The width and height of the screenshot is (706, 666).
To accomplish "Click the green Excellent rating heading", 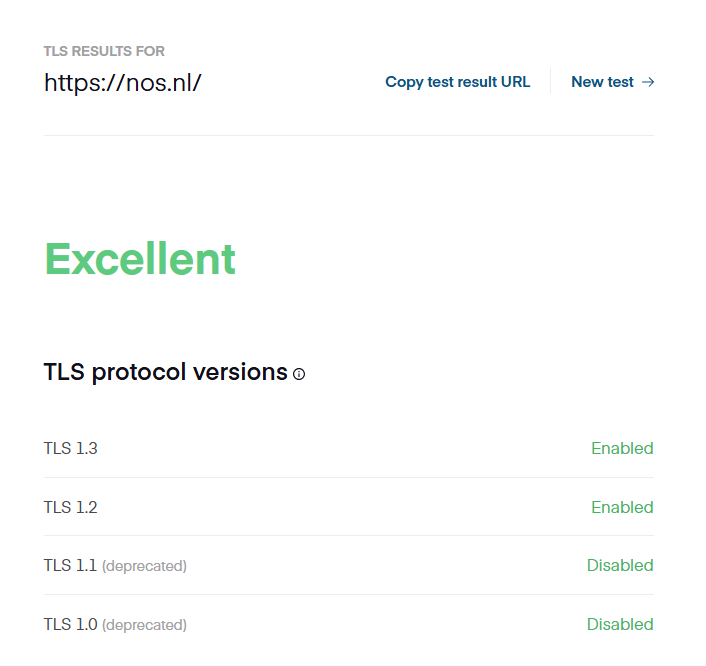I will (140, 259).
